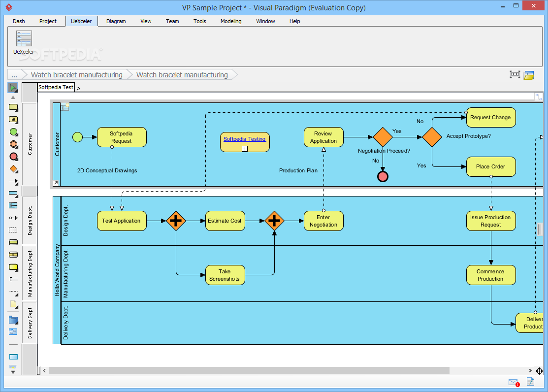Screen dimensions: 548x392
Task: Select the Sequence Flow arrow tool
Action: click(x=13, y=182)
